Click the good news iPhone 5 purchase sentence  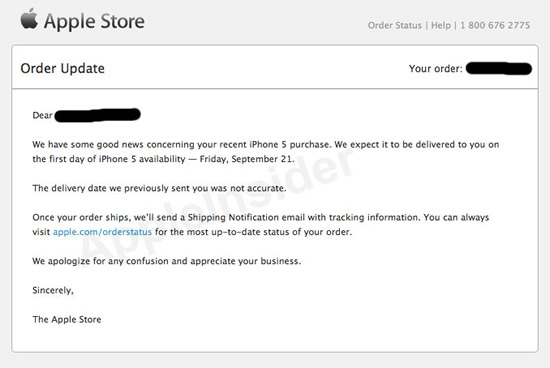tap(181, 145)
